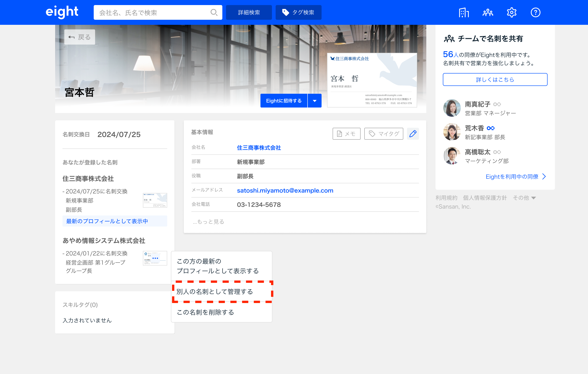Choose この名刺を削除する from the menu
588x374 pixels.
click(205, 312)
